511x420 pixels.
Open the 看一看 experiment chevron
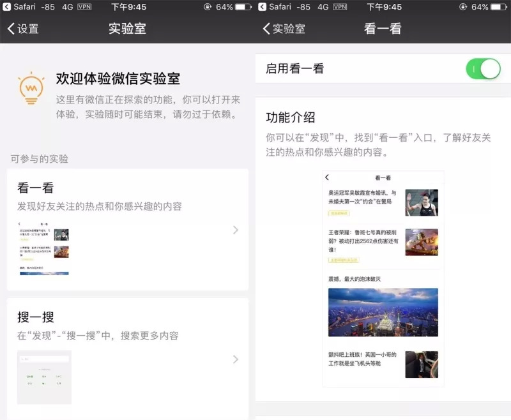(x=236, y=230)
